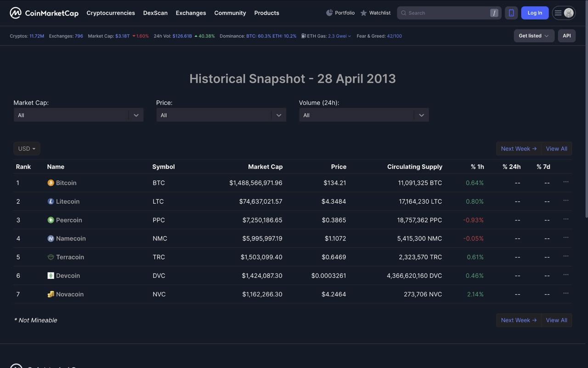The width and height of the screenshot is (588, 368).
Task: Click the Bitcoin coin icon
Action: pos(51,183)
